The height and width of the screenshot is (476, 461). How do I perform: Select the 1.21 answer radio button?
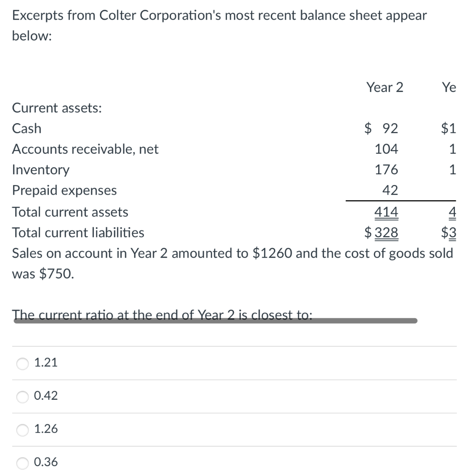click(x=22, y=363)
